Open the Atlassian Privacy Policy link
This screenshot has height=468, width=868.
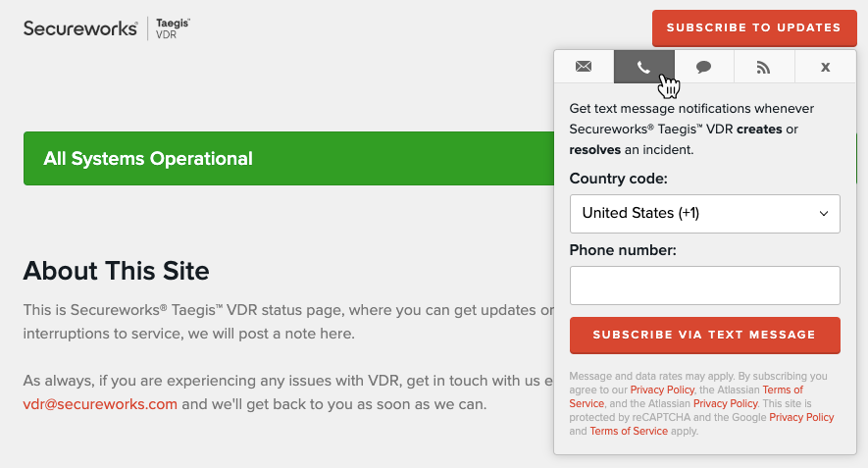725,404
